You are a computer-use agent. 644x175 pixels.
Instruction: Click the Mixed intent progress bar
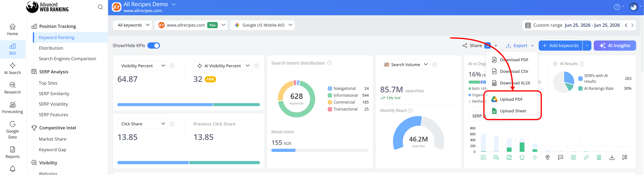pyautogui.click(x=320, y=151)
